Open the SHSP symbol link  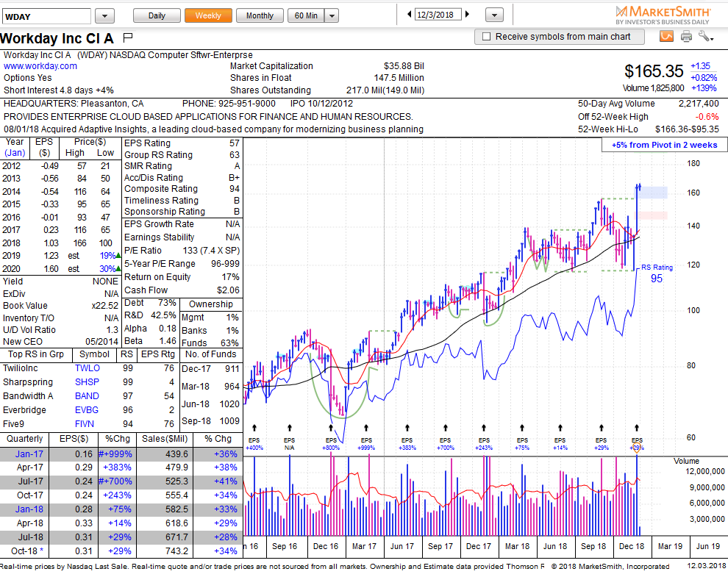tap(87, 382)
